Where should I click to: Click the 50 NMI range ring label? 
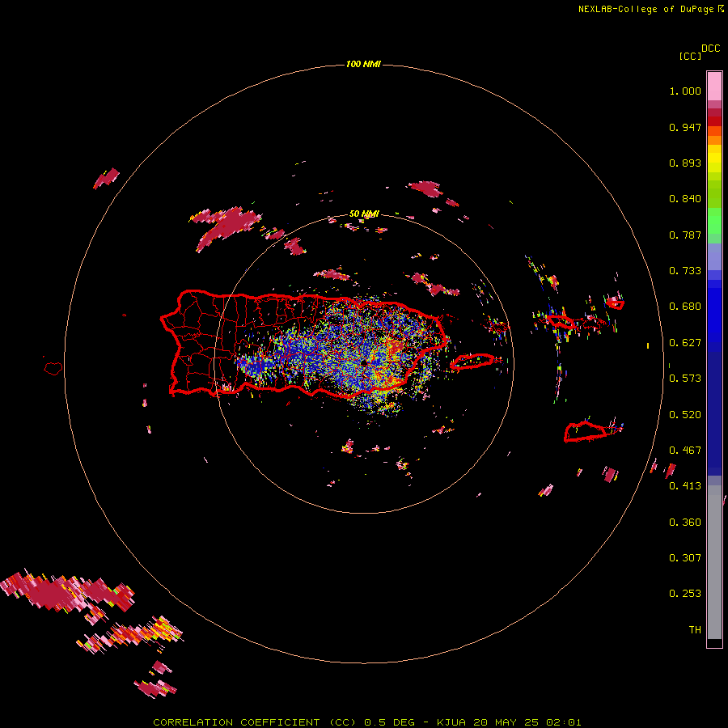coord(364,214)
